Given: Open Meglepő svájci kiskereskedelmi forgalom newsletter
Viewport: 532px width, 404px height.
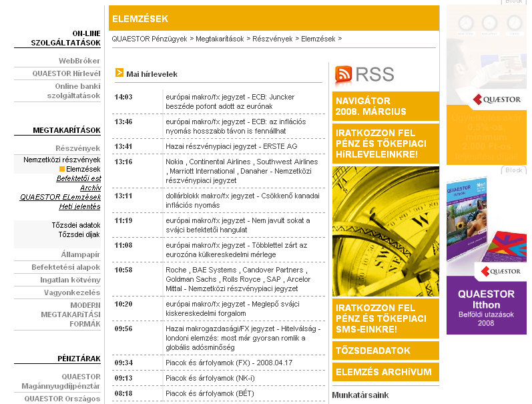Looking at the screenshot, I should pos(232,309).
